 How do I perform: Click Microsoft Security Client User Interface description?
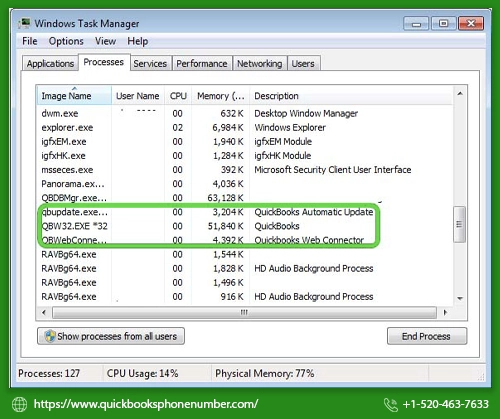tap(333, 170)
